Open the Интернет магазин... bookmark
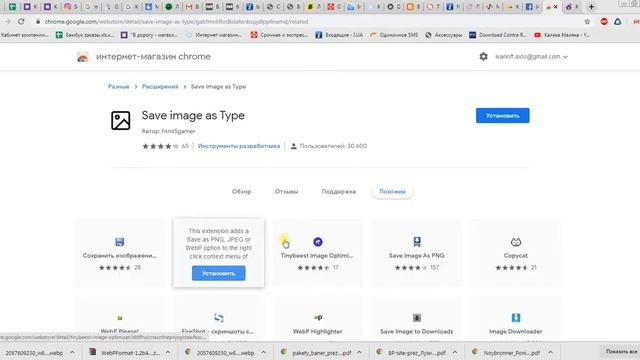 coord(213,35)
